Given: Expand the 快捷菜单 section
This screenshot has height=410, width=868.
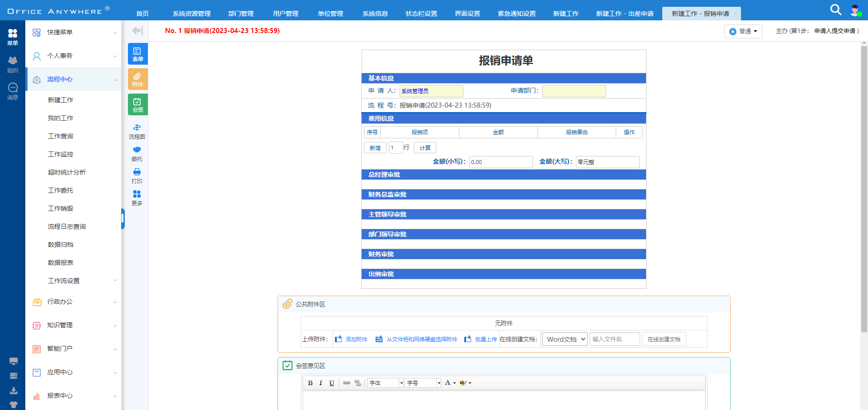Looking at the screenshot, I should click(x=74, y=33).
